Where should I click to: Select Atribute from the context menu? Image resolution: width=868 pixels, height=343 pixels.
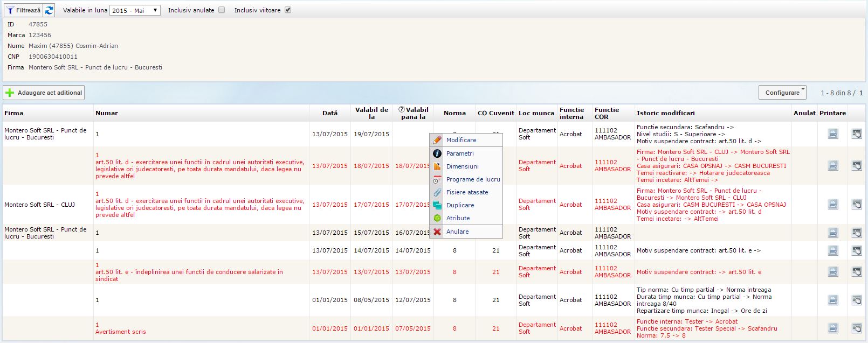click(458, 218)
